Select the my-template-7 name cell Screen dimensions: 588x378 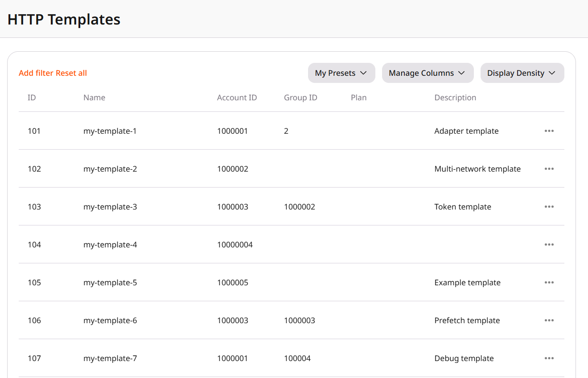tap(110, 358)
